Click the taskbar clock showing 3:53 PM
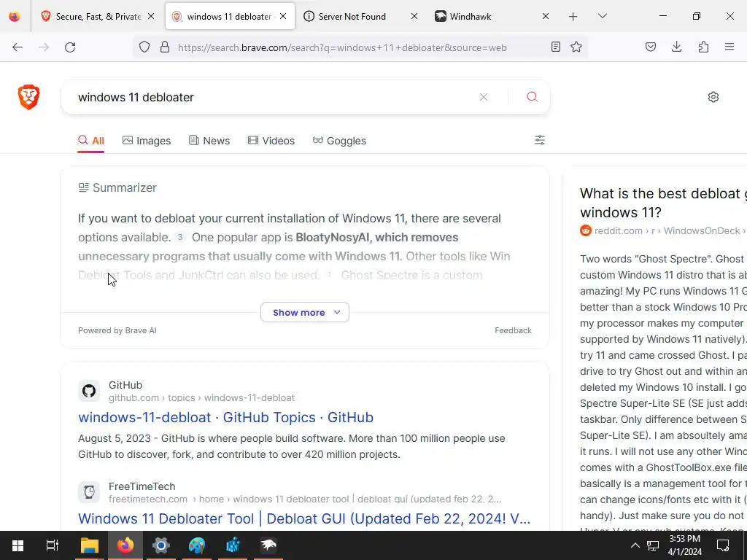747x560 pixels. (x=685, y=545)
